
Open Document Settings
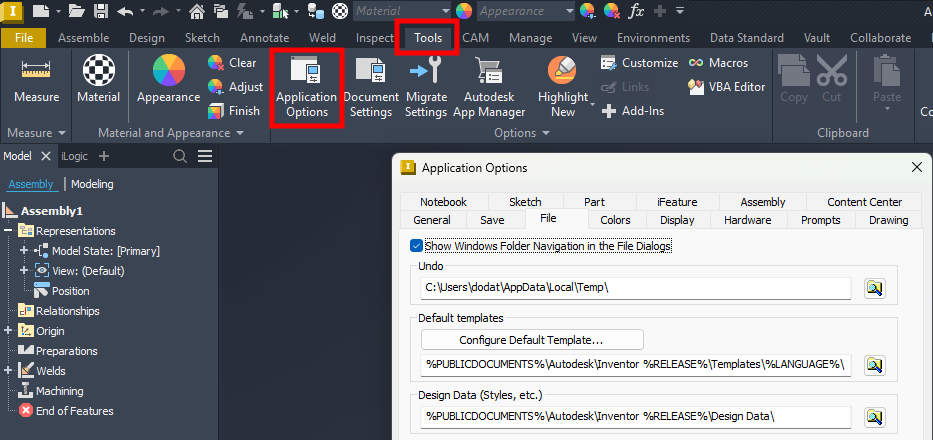[371, 88]
